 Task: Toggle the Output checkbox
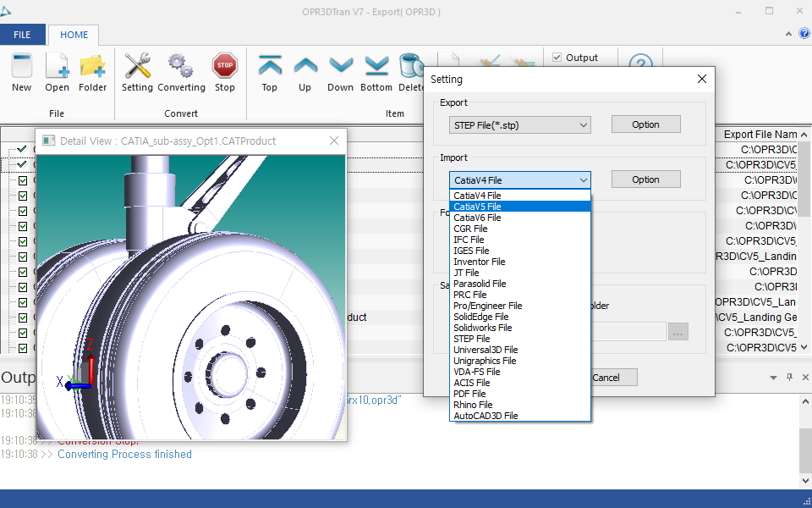point(557,58)
